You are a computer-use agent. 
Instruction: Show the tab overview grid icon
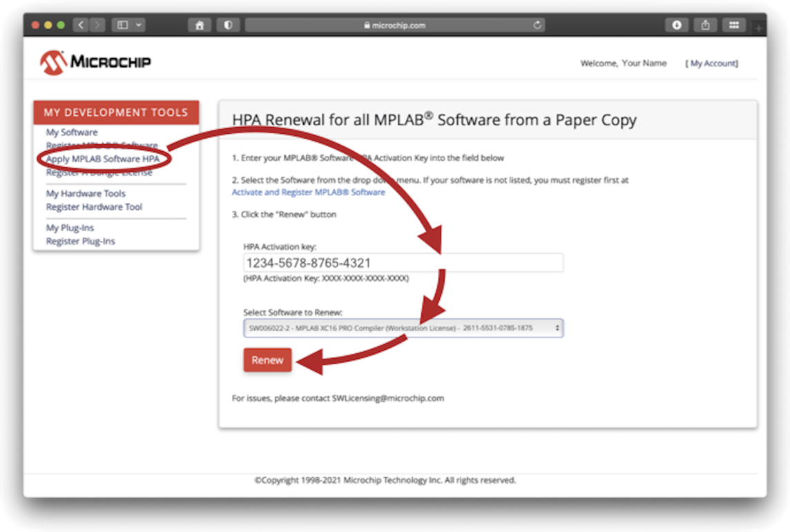click(x=733, y=25)
